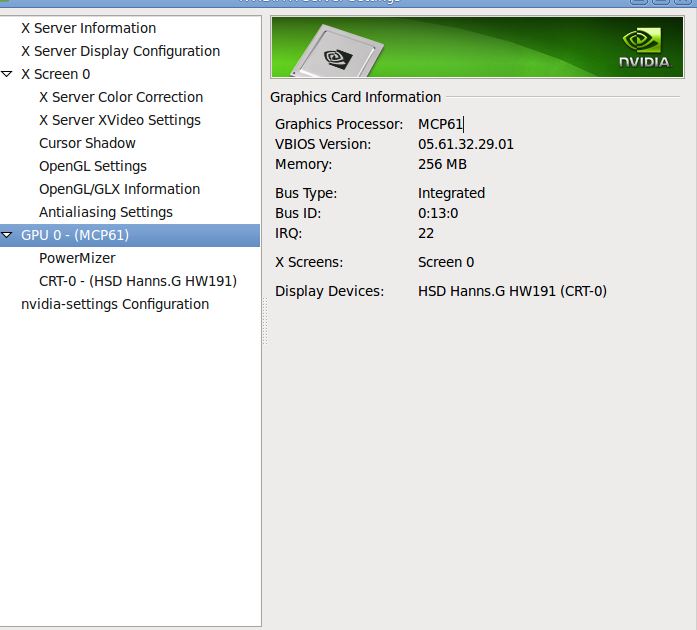Click the MCP61 Graphics Processor value

coord(440,124)
